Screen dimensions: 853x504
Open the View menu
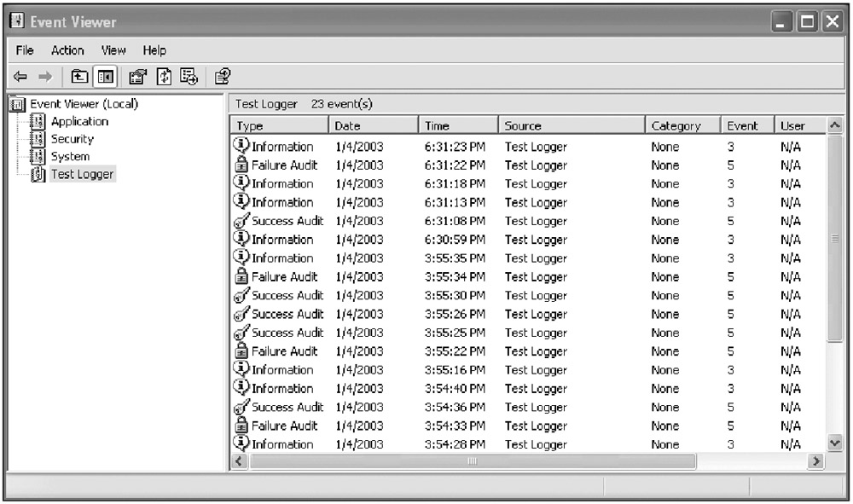(x=113, y=50)
